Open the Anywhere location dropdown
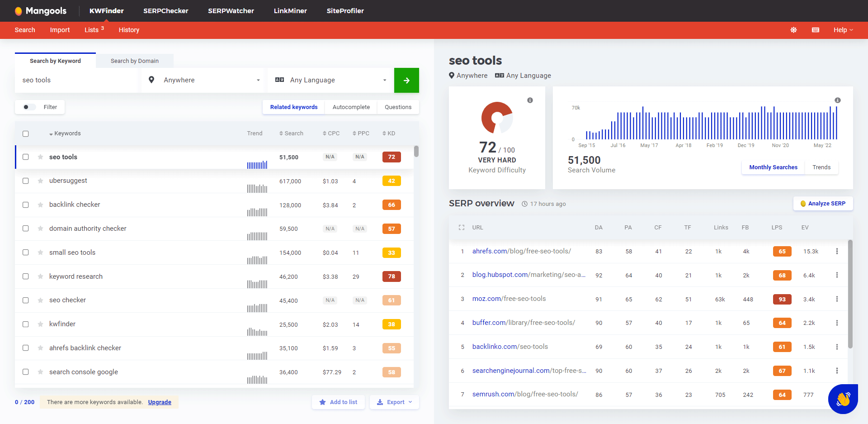The height and width of the screenshot is (424, 868). [203, 80]
